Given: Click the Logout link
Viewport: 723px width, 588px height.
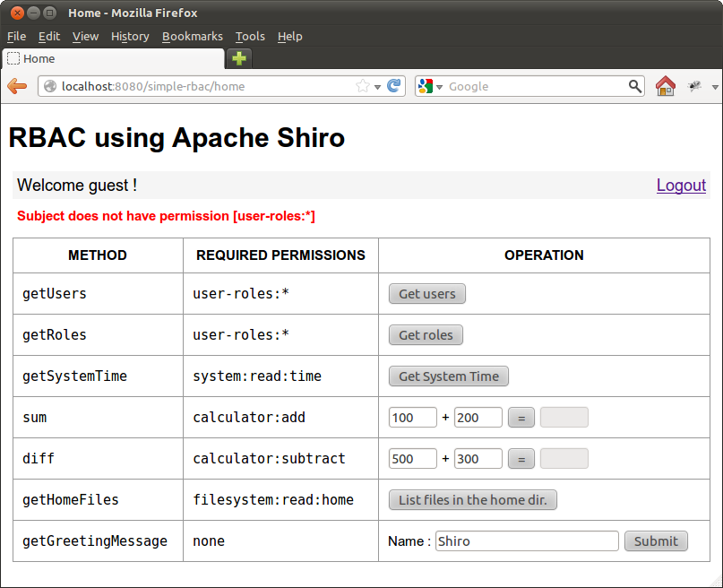Looking at the screenshot, I should click(x=681, y=186).
